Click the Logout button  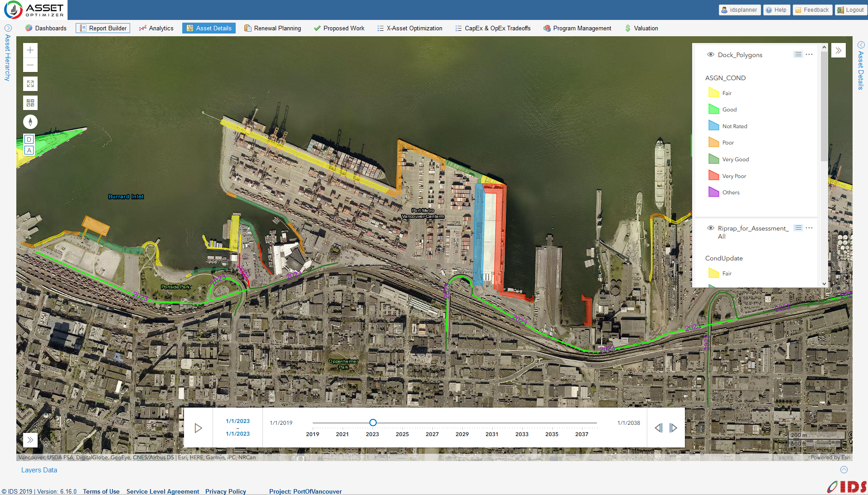(851, 10)
